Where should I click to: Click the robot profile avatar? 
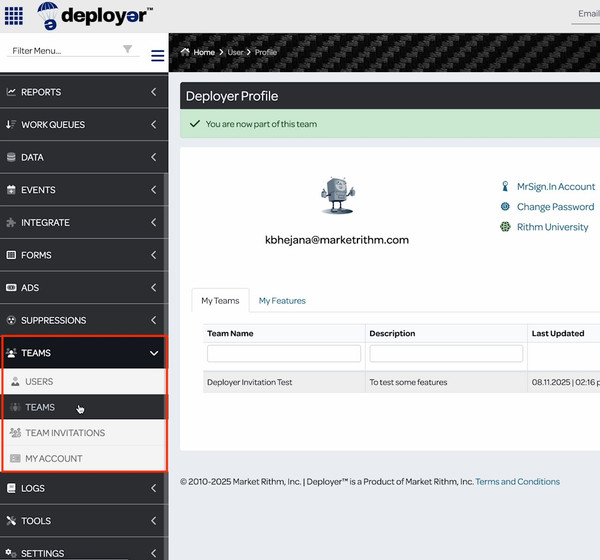coord(338,196)
